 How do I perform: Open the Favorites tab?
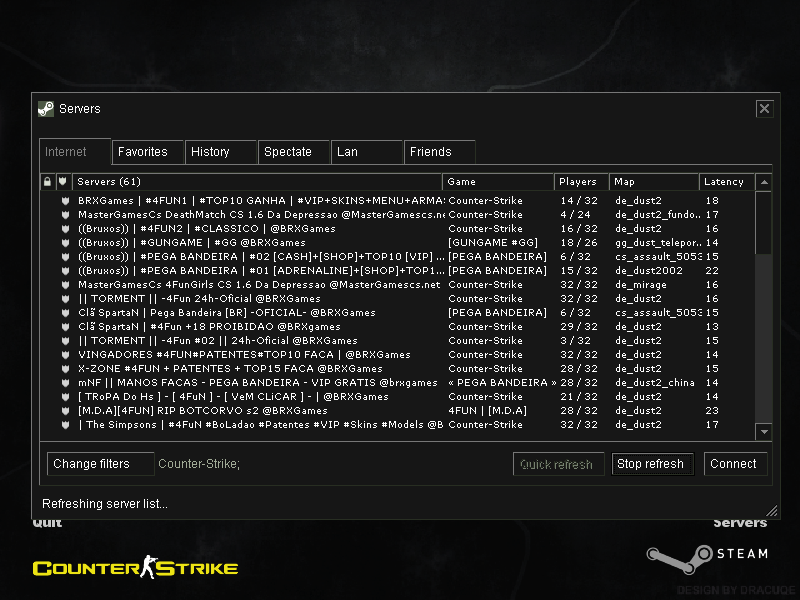[147, 152]
